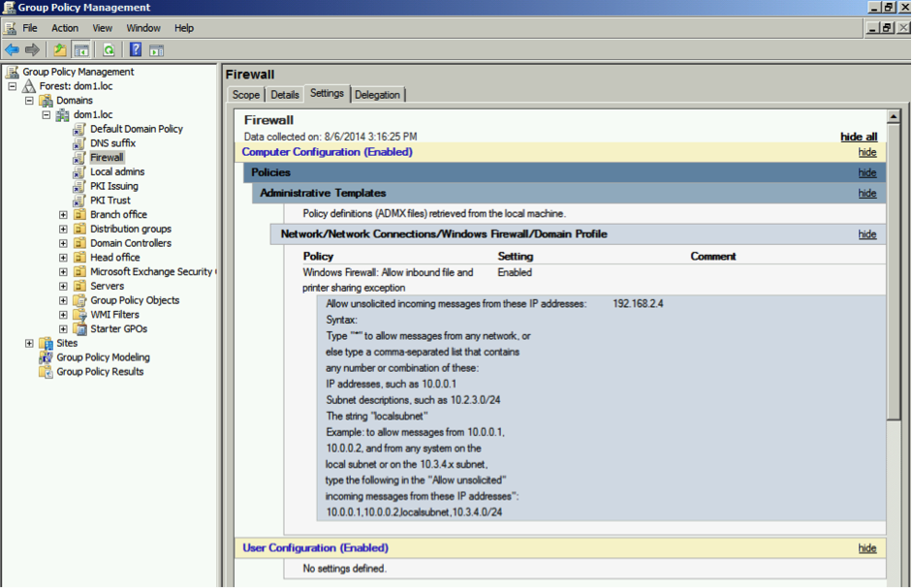Toggle the Show/Hide Action Pane icon

pyautogui.click(x=156, y=49)
